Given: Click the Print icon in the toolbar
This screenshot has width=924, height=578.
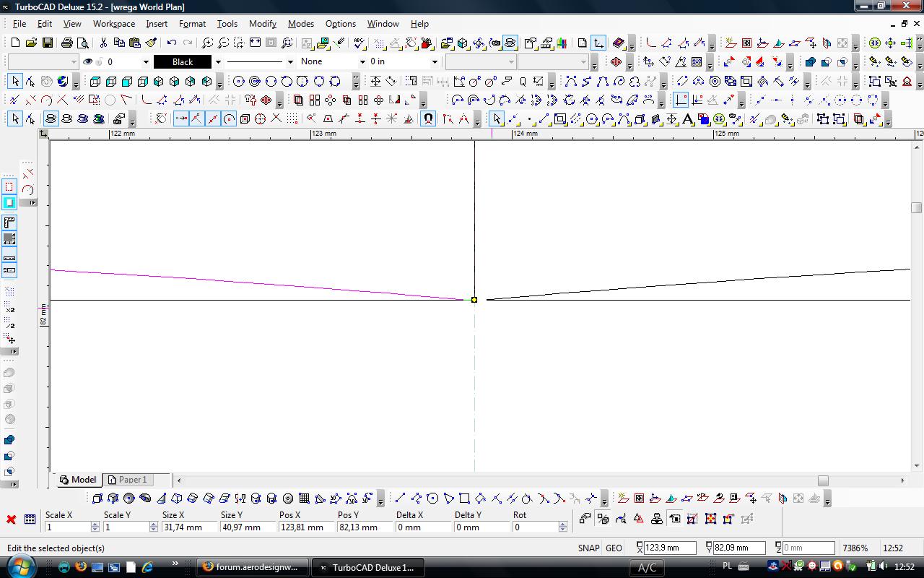Looking at the screenshot, I should [x=67, y=43].
